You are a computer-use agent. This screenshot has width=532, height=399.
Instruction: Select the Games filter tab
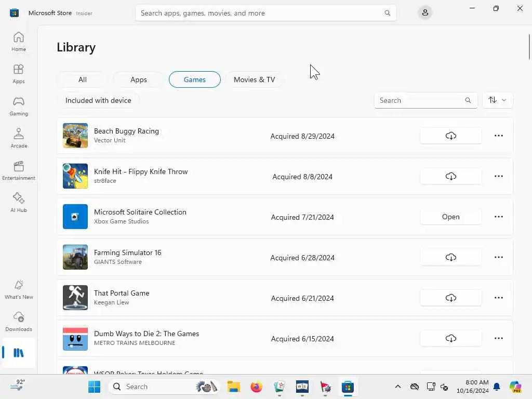click(x=195, y=79)
